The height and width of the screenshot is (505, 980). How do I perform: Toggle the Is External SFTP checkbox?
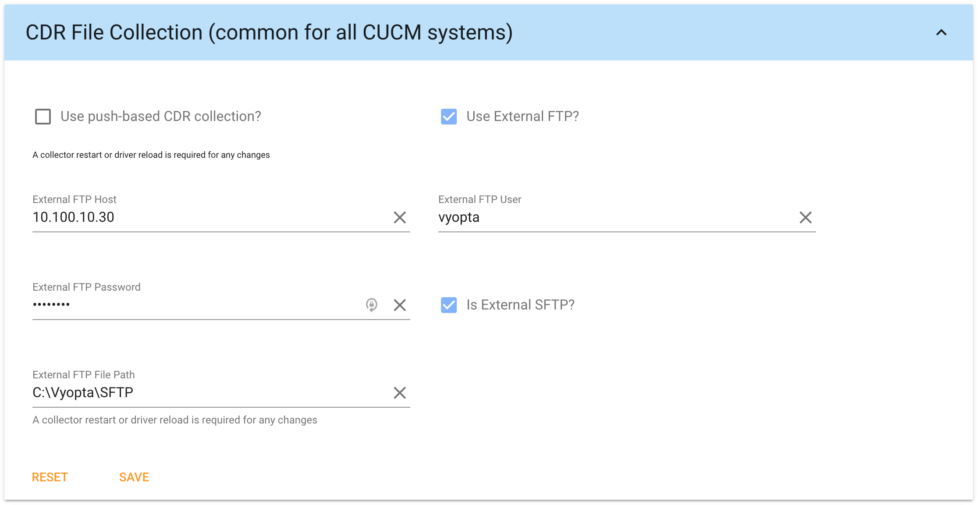449,305
